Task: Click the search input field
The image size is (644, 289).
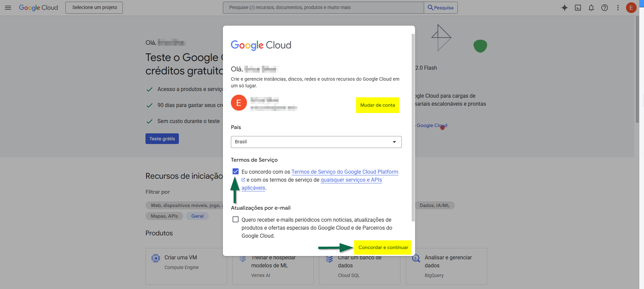Action: point(323,8)
